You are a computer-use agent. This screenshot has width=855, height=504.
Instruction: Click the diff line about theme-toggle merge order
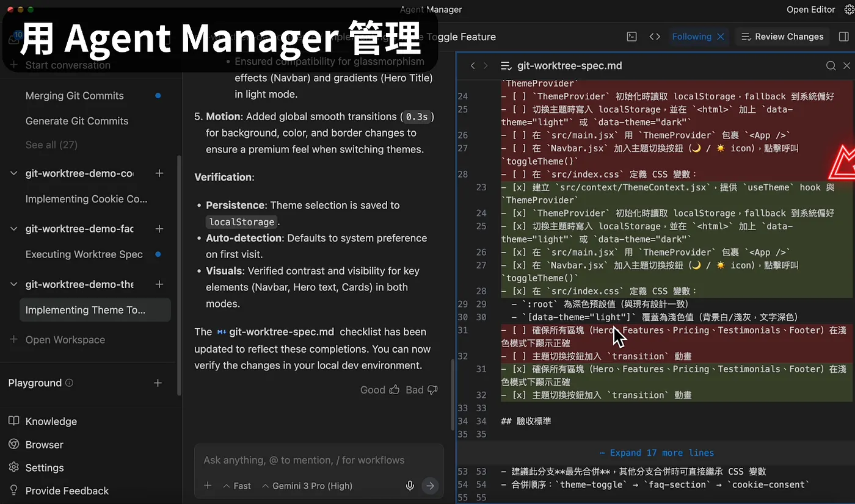click(656, 484)
